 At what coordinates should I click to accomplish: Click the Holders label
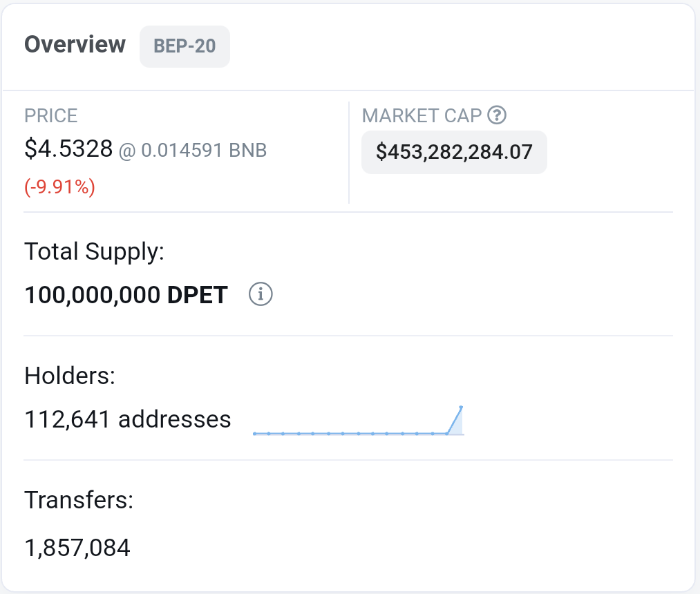click(70, 376)
